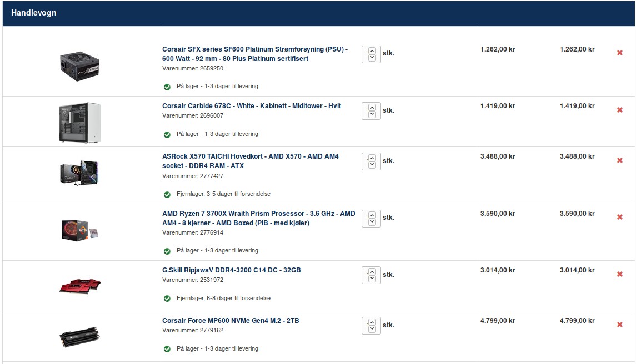Viewport: 636px width, 364px height.
Task: Increase quantity of G.Skill RipjawsV memory
Action: [x=372, y=271]
